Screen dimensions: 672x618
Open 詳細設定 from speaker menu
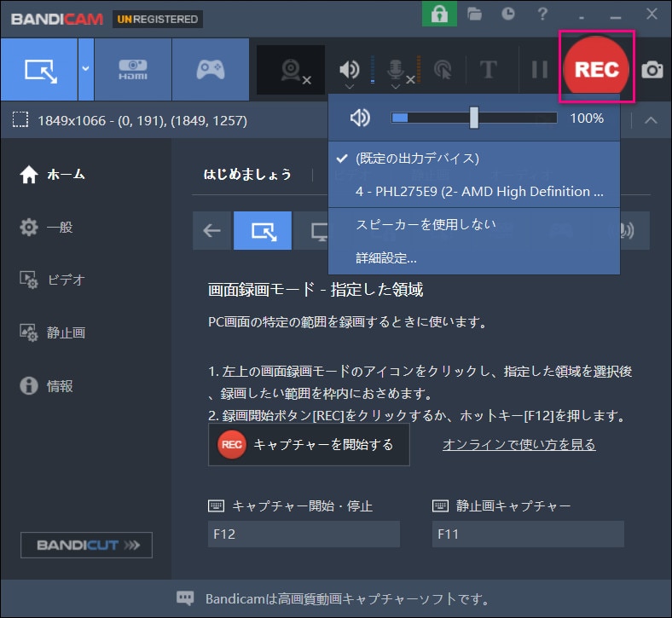tap(474, 257)
